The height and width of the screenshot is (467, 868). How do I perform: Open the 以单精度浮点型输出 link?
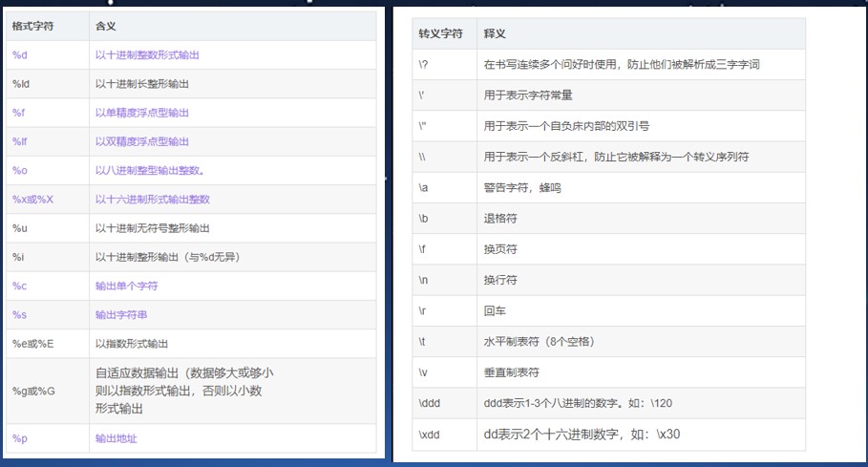[x=142, y=113]
